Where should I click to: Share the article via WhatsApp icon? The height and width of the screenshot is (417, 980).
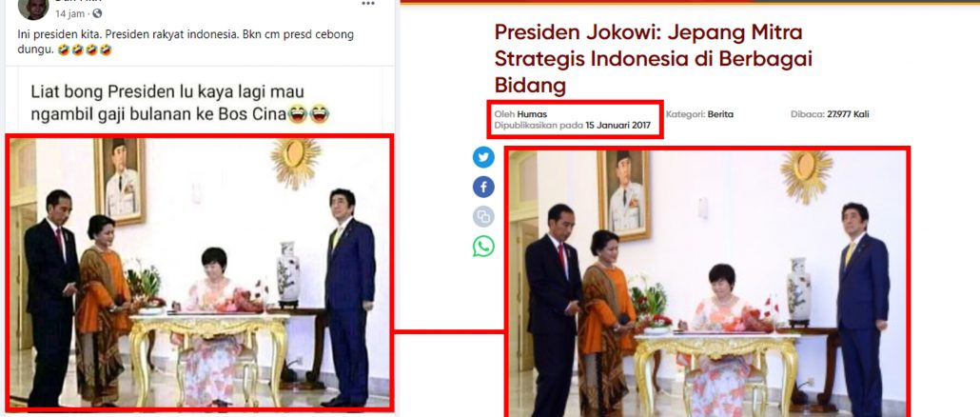pos(483,246)
